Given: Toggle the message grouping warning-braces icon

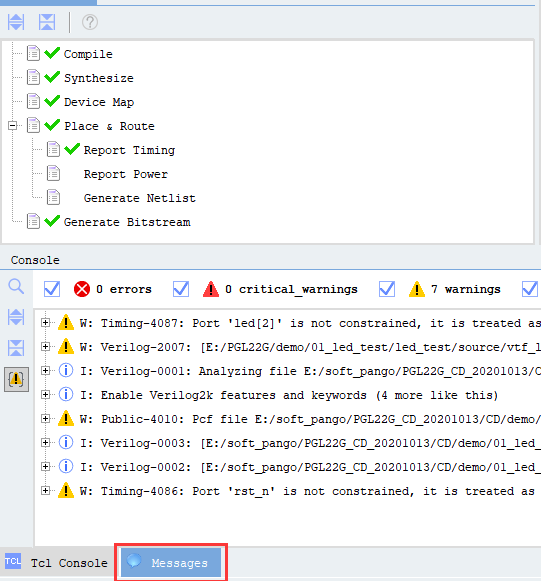Looking at the screenshot, I should click(16, 379).
